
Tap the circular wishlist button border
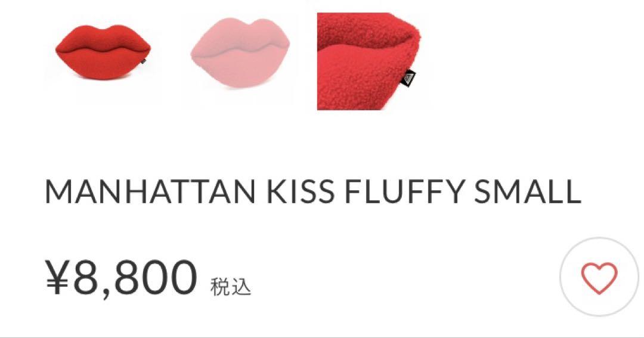(x=599, y=240)
